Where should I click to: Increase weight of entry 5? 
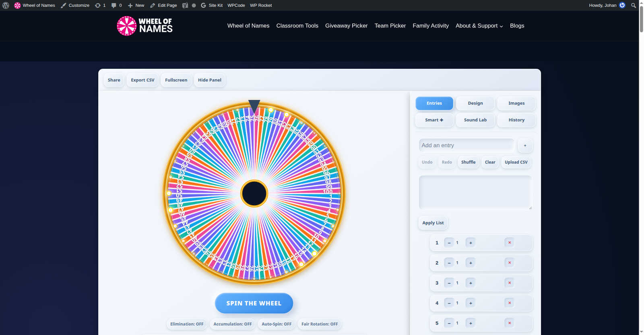pos(471,323)
